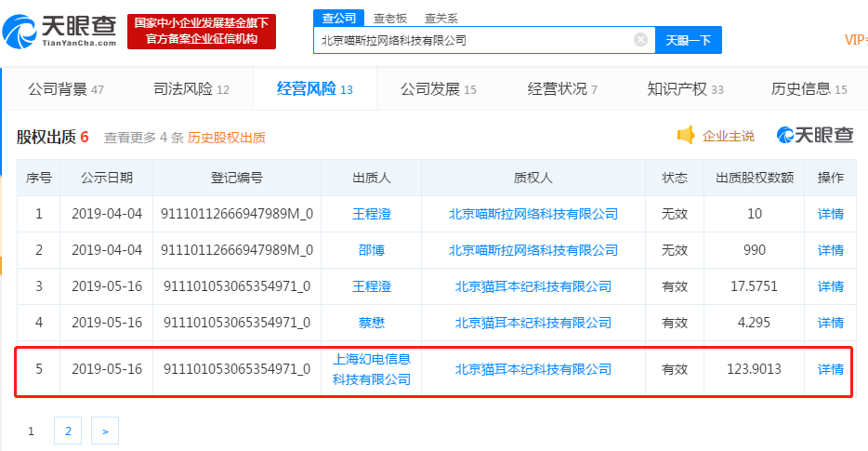Image resolution: width=868 pixels, height=451 pixels.
Task: Open pledgor 王程澄 in row 3
Action: click(x=372, y=286)
